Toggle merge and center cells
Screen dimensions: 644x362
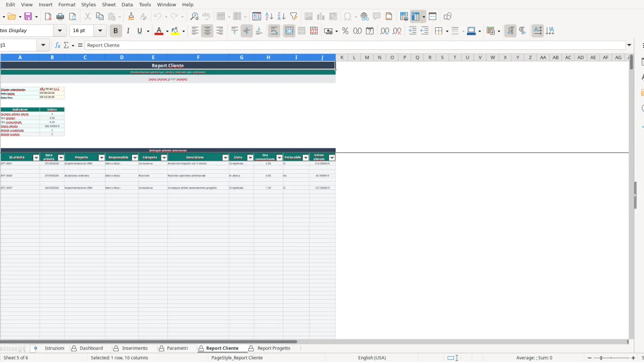(x=289, y=31)
